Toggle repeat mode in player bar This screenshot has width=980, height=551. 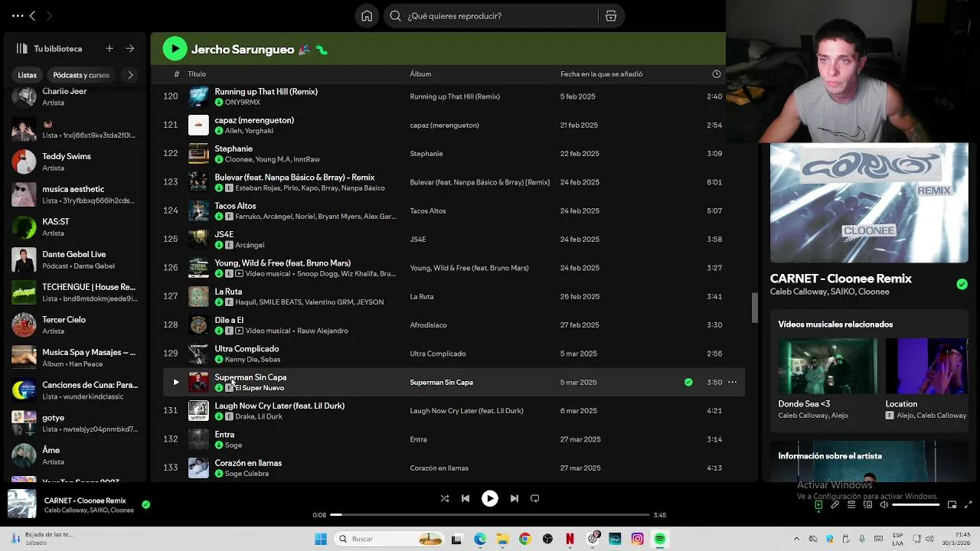[535, 498]
